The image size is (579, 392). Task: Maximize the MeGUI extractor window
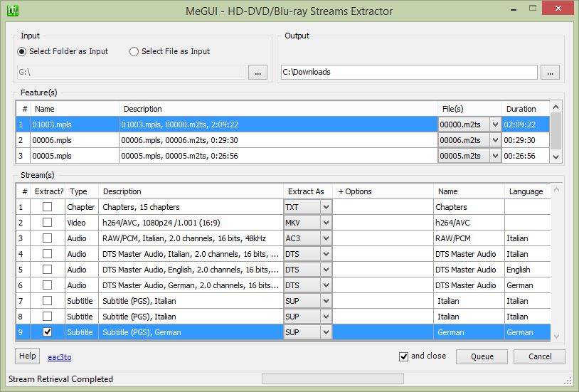coord(533,8)
